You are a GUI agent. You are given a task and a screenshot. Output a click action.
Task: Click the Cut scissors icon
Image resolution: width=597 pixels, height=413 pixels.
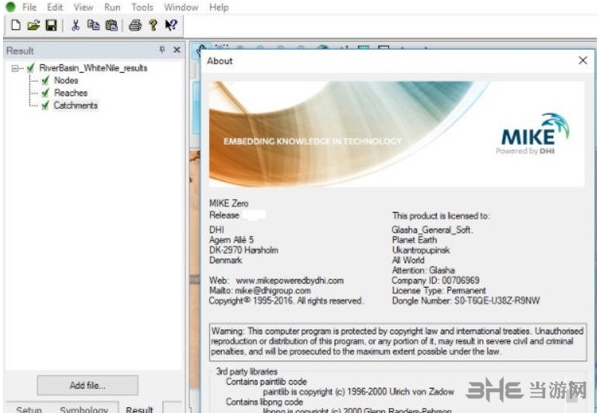click(75, 25)
